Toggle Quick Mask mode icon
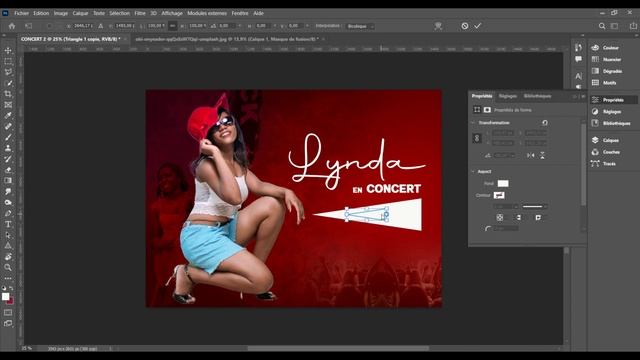Viewport: 640px width, 360px height. point(8,312)
